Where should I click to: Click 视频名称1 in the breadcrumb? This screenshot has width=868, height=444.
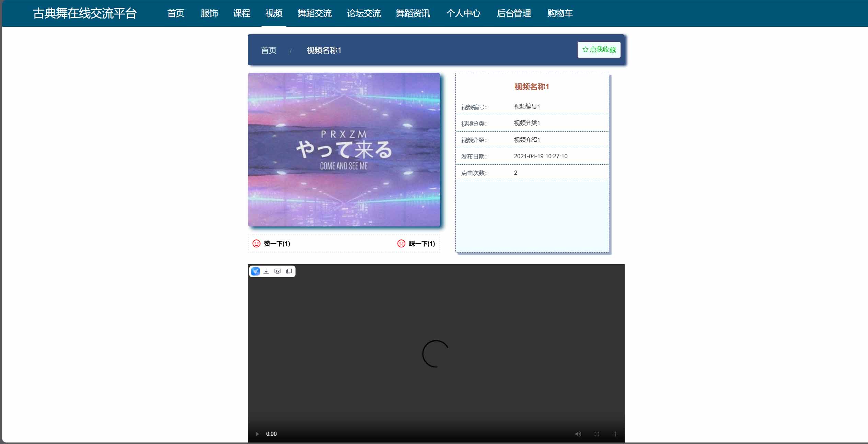pos(324,50)
